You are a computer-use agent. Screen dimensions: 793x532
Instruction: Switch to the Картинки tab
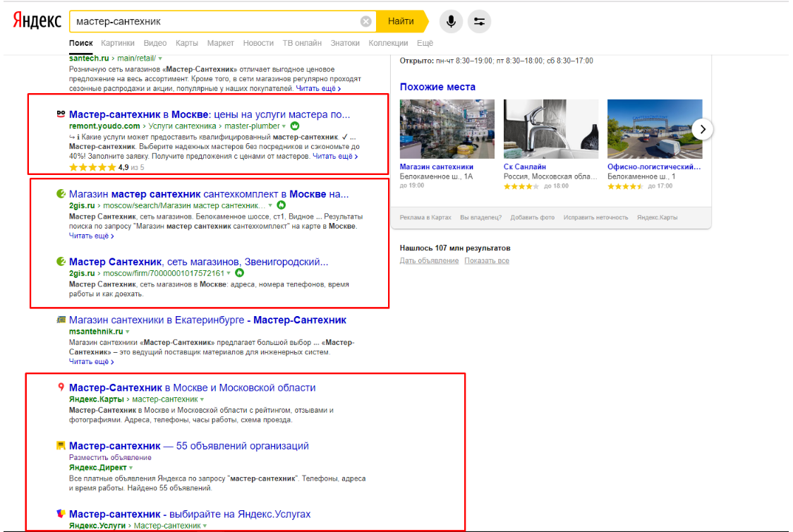[117, 43]
